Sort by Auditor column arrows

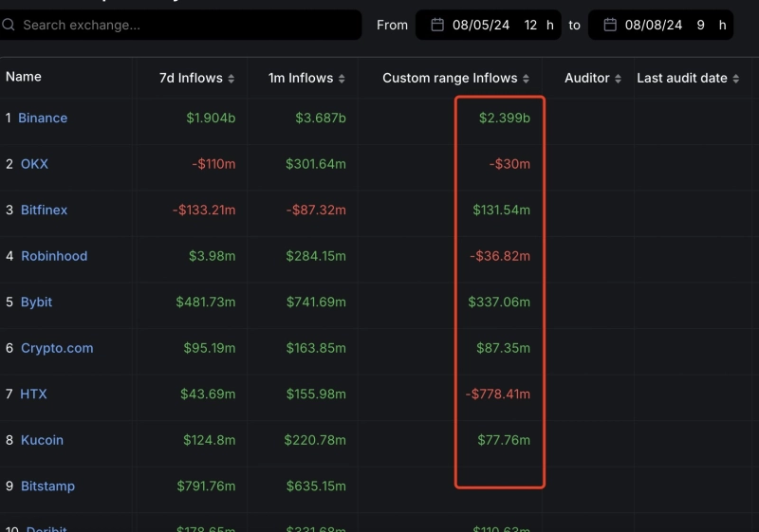pyautogui.click(x=618, y=79)
